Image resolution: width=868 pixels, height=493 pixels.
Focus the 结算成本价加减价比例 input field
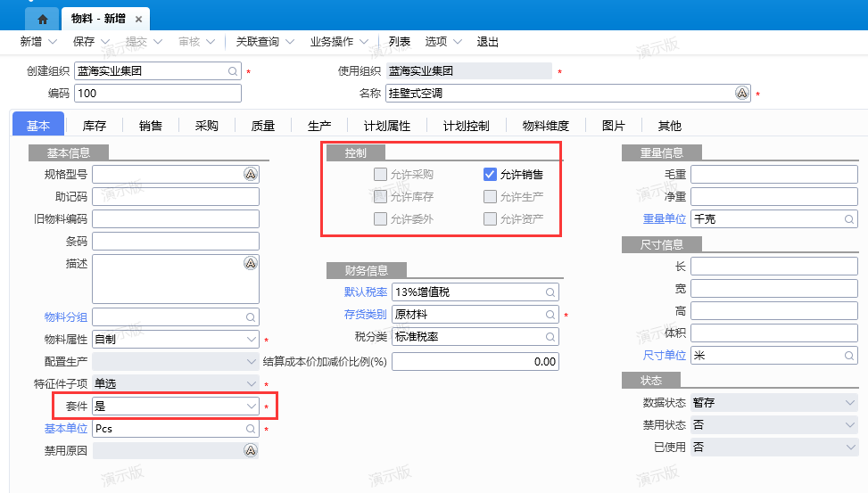[475, 361]
